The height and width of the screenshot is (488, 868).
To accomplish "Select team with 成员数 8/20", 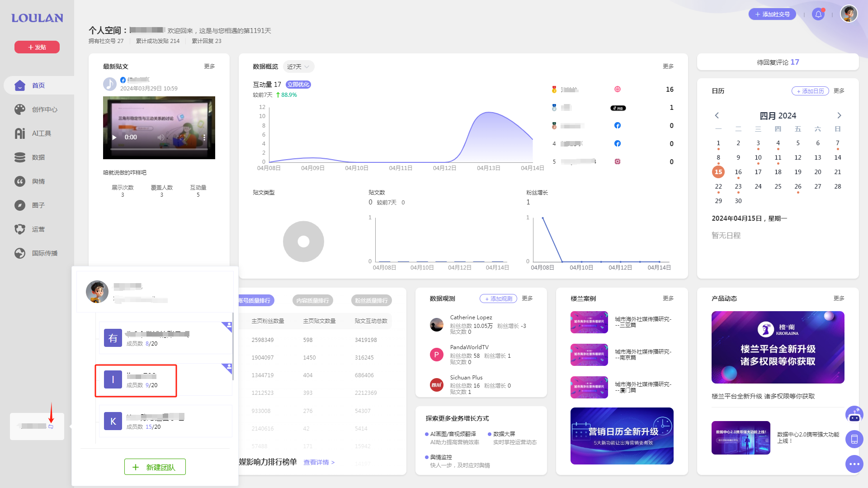I will pyautogui.click(x=165, y=338).
